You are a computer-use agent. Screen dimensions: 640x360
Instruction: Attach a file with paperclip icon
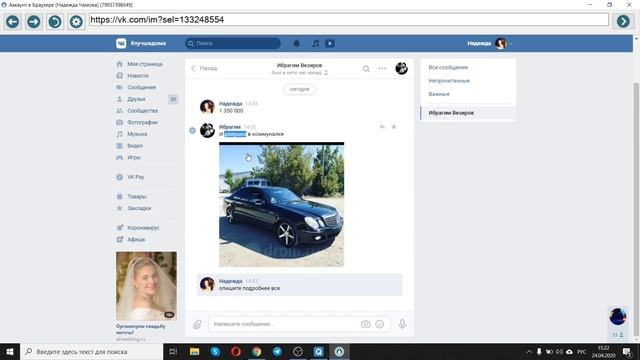(197, 324)
